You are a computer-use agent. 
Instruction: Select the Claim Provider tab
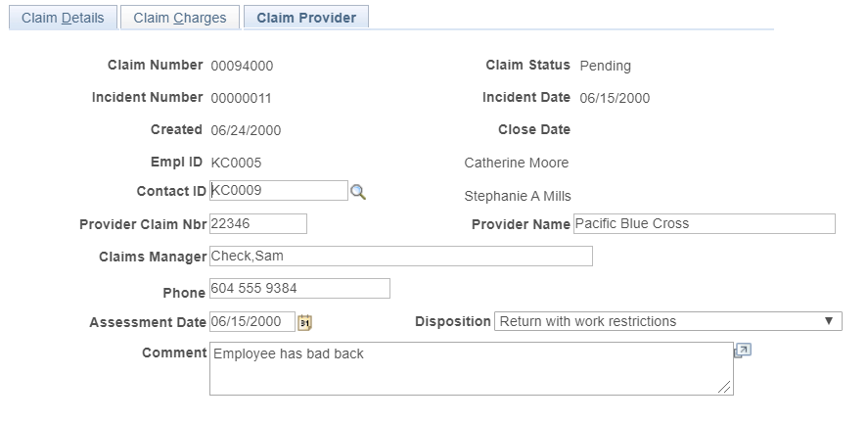(305, 18)
